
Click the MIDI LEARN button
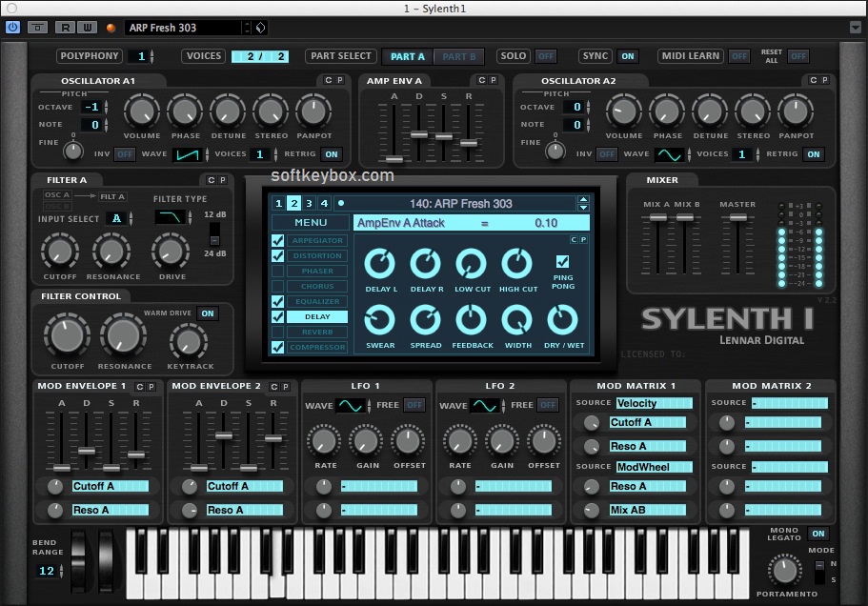(689, 56)
